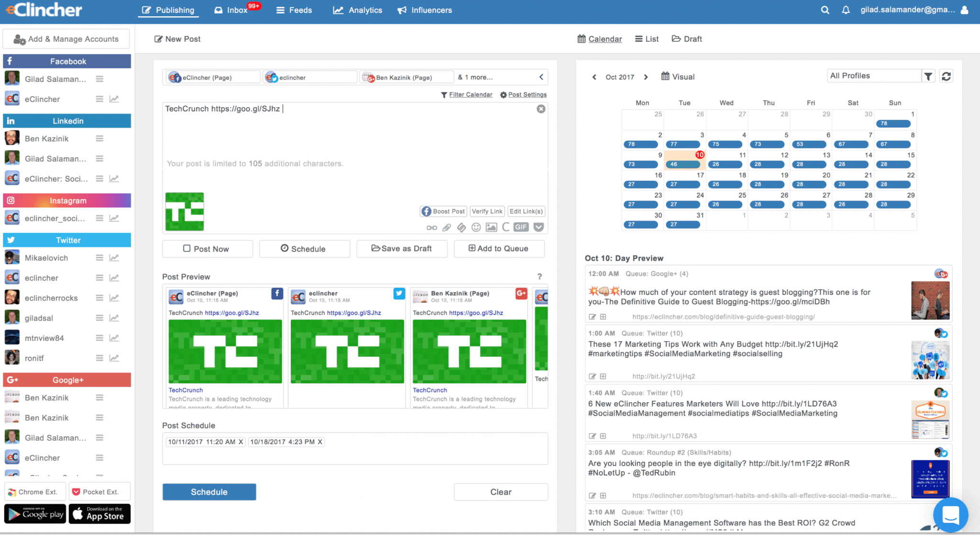Collapse selected profiles with the chevron arrow
The width and height of the screenshot is (980, 535).
point(541,77)
